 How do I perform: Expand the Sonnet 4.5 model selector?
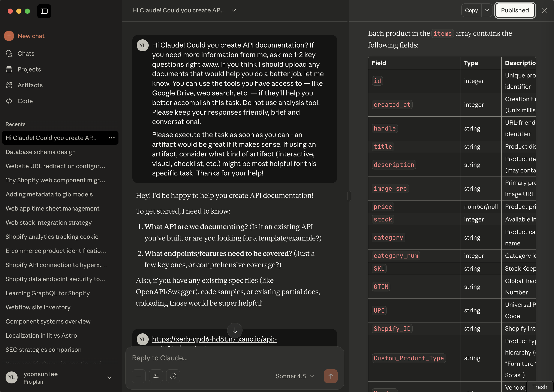click(x=295, y=376)
